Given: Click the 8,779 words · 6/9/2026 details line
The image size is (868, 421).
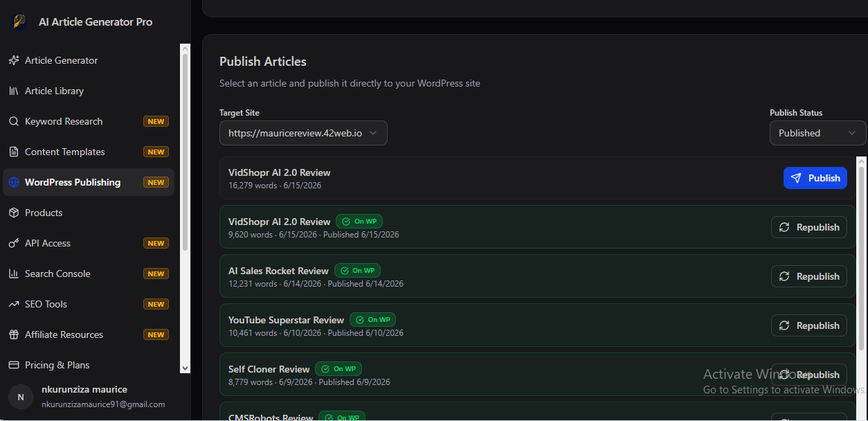Looking at the screenshot, I should point(309,382).
